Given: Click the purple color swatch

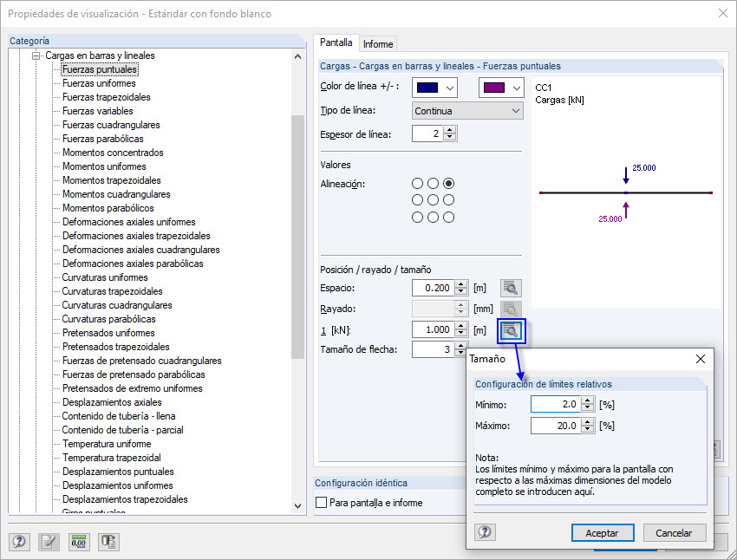Looking at the screenshot, I should point(494,88).
